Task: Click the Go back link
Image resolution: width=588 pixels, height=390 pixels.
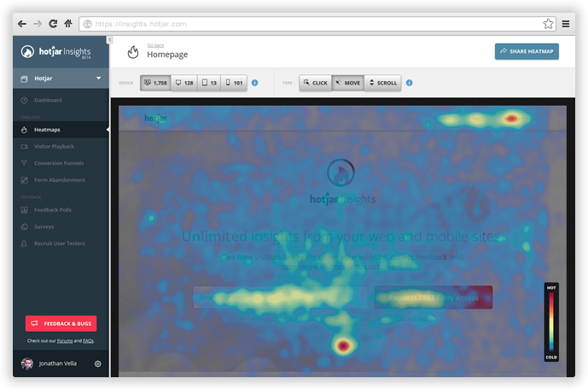Action: click(x=155, y=45)
